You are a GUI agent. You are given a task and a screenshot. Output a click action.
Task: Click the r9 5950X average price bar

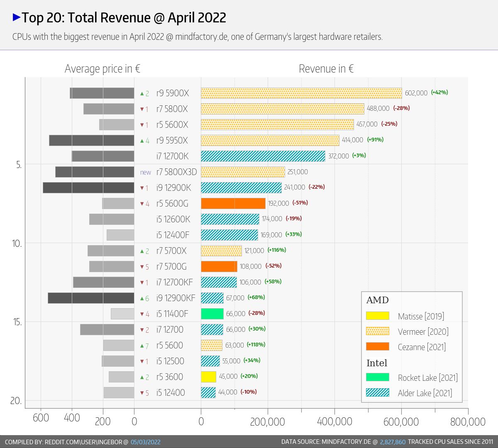tap(91, 140)
